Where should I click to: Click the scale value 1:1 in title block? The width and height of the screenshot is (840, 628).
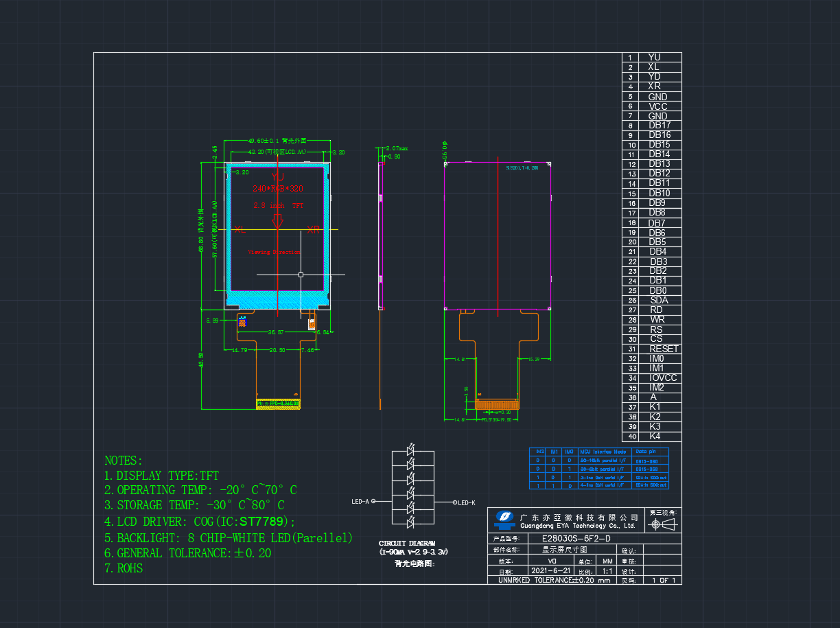point(607,571)
